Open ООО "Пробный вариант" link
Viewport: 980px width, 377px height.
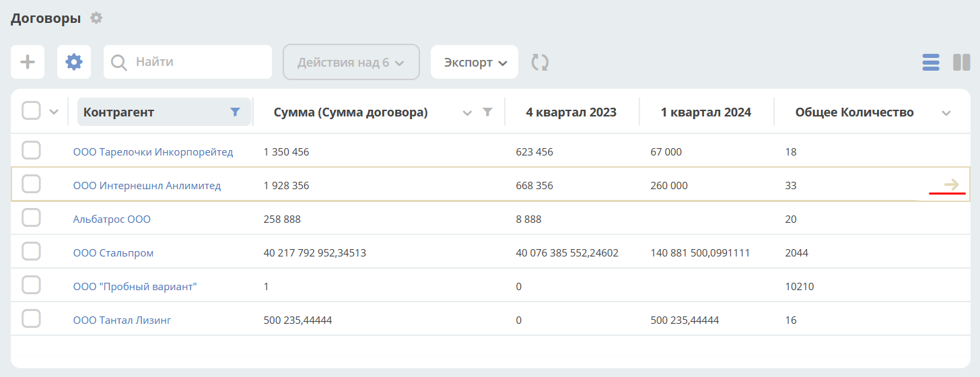coord(135,287)
